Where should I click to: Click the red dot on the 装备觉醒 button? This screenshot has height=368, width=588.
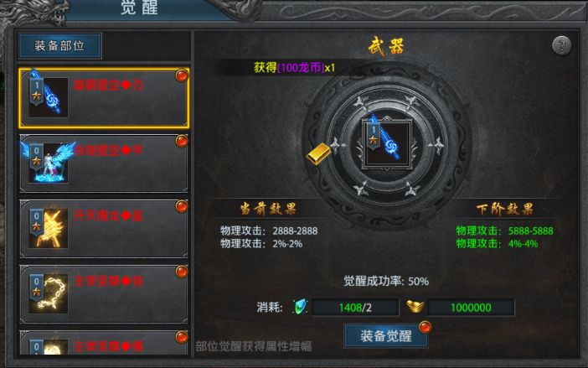[425, 327]
